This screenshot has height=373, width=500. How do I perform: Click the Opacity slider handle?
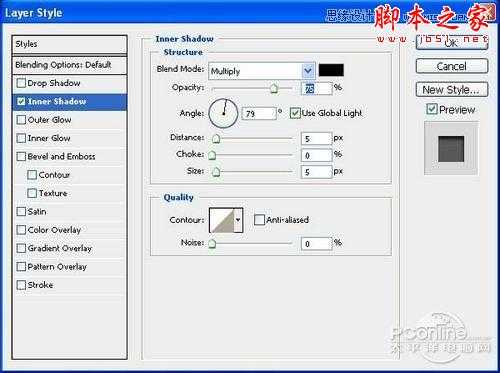pos(274,88)
